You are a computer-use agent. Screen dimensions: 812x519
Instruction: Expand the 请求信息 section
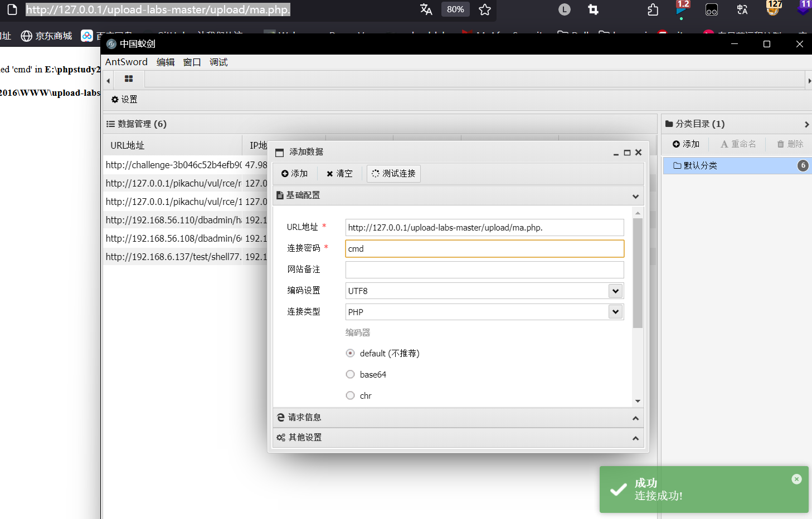(458, 418)
